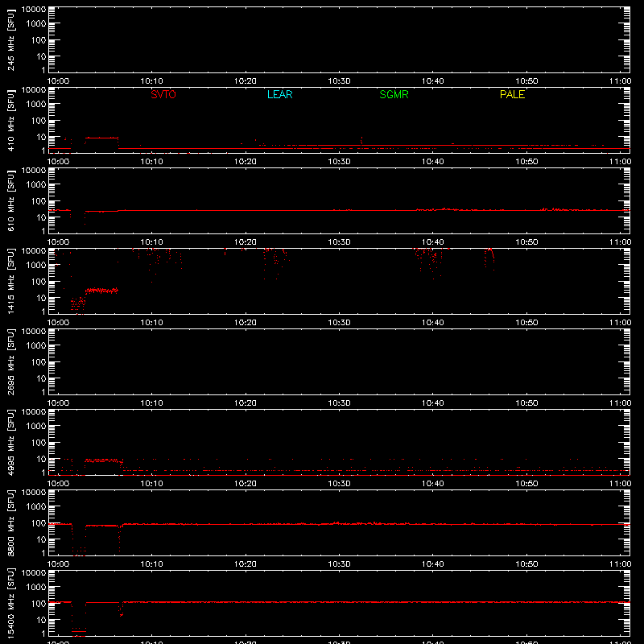Click the 100 tick label on 8800 MHz axis
The image size is (644, 644).
coord(39,523)
